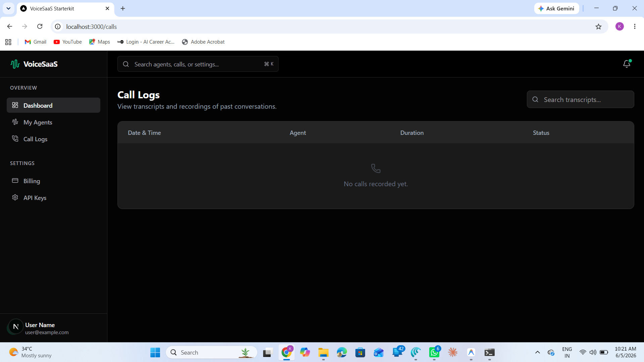Image resolution: width=644 pixels, height=362 pixels.
Task: Click the Billing credit card icon
Action: tap(15, 180)
